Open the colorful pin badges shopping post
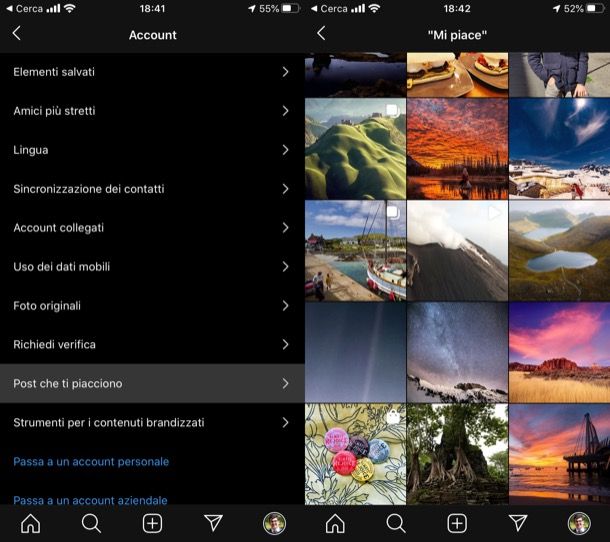Screen dimensions: 610x542 tap(355, 454)
